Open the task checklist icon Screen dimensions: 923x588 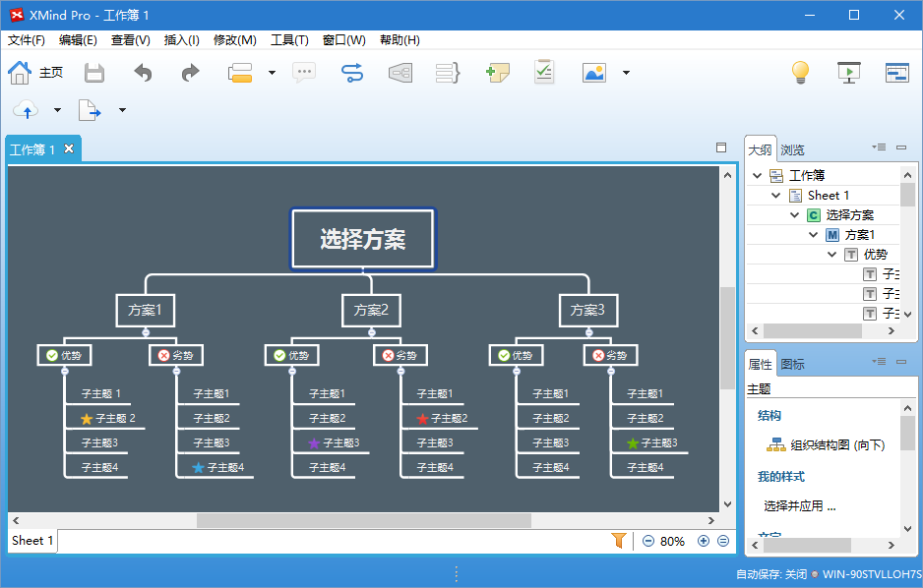[x=544, y=73]
